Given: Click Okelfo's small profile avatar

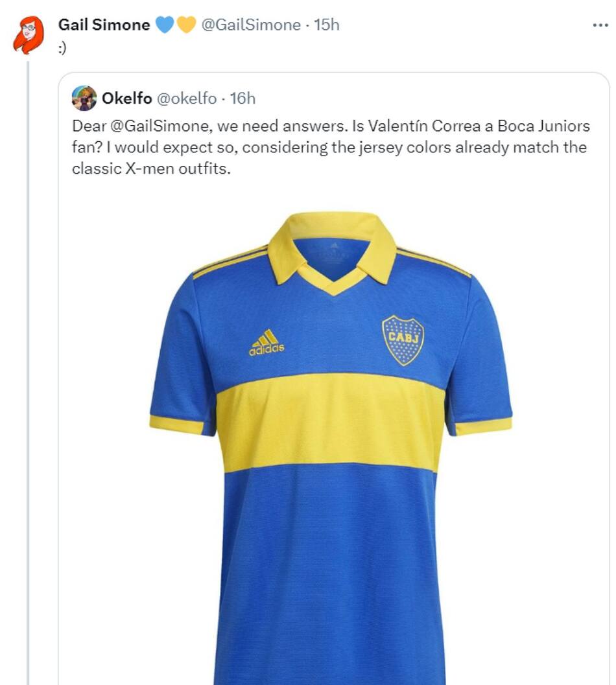Looking at the screenshot, I should 84,99.
